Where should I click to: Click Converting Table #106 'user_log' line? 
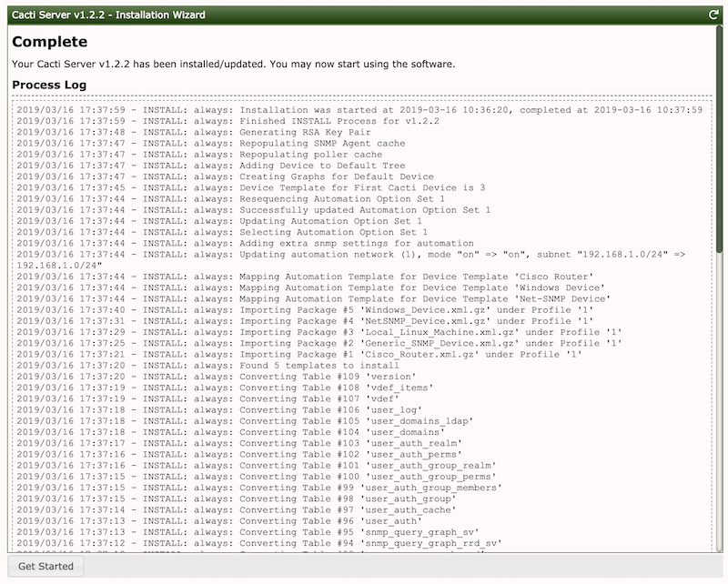[219, 411]
